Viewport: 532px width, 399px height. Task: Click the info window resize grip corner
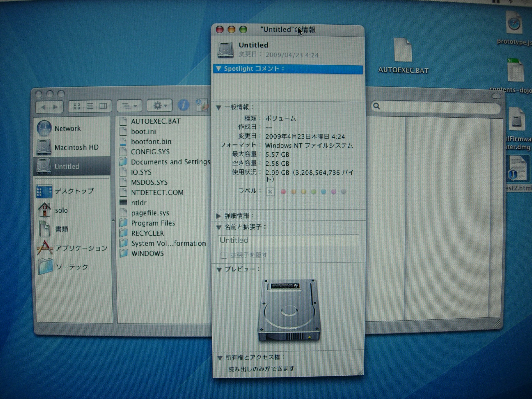361,372
